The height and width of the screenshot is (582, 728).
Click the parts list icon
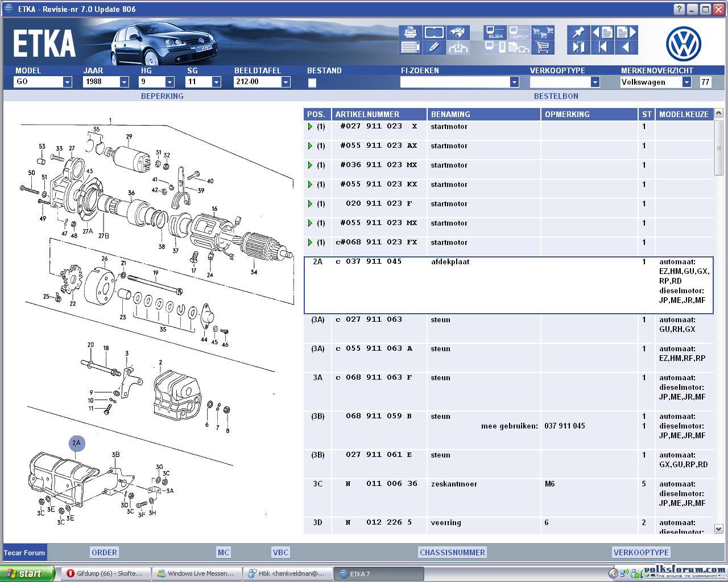(410, 47)
